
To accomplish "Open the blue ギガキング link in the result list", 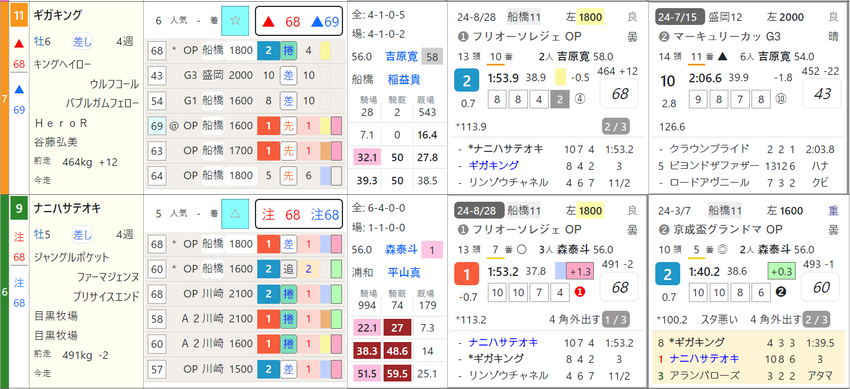I will (x=493, y=165).
